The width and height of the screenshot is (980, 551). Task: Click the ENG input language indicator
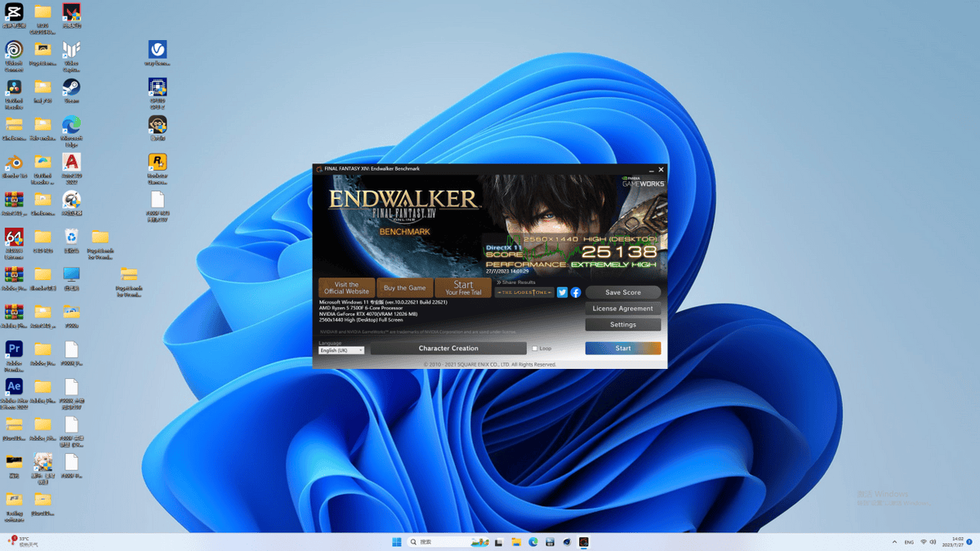909,542
